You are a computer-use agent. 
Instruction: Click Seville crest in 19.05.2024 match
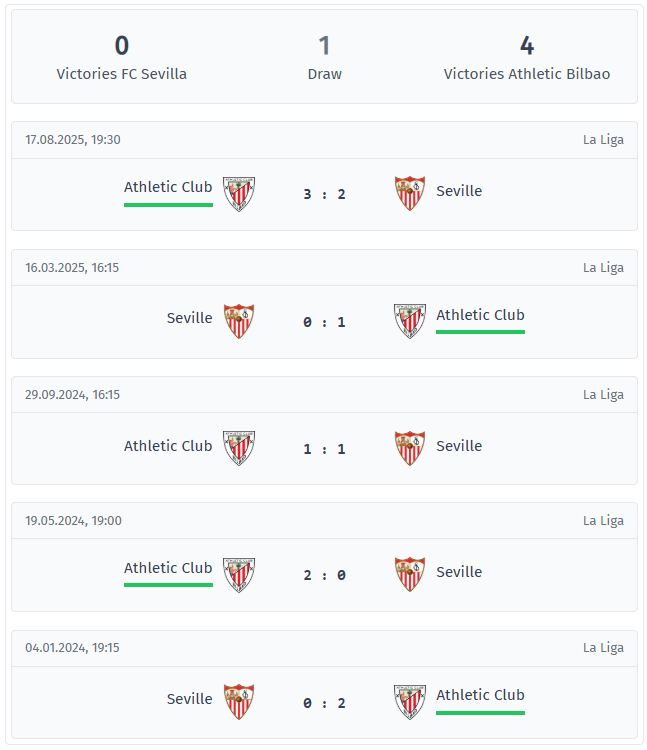(x=410, y=575)
